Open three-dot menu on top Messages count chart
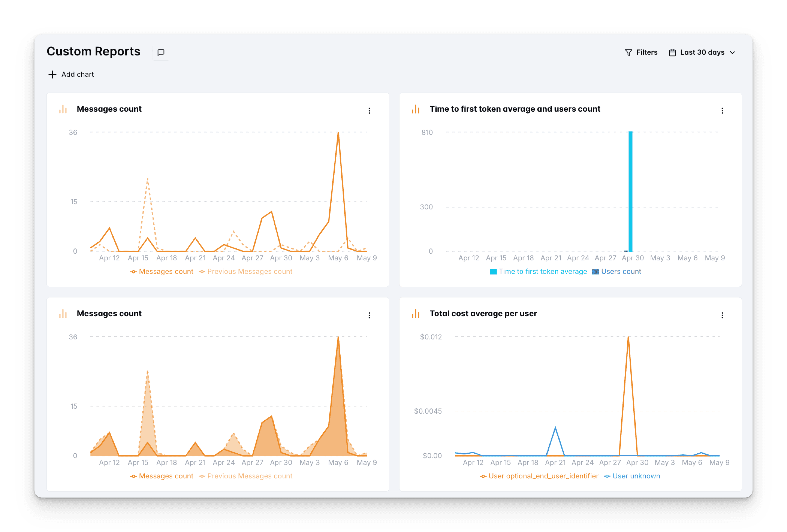 click(x=369, y=111)
